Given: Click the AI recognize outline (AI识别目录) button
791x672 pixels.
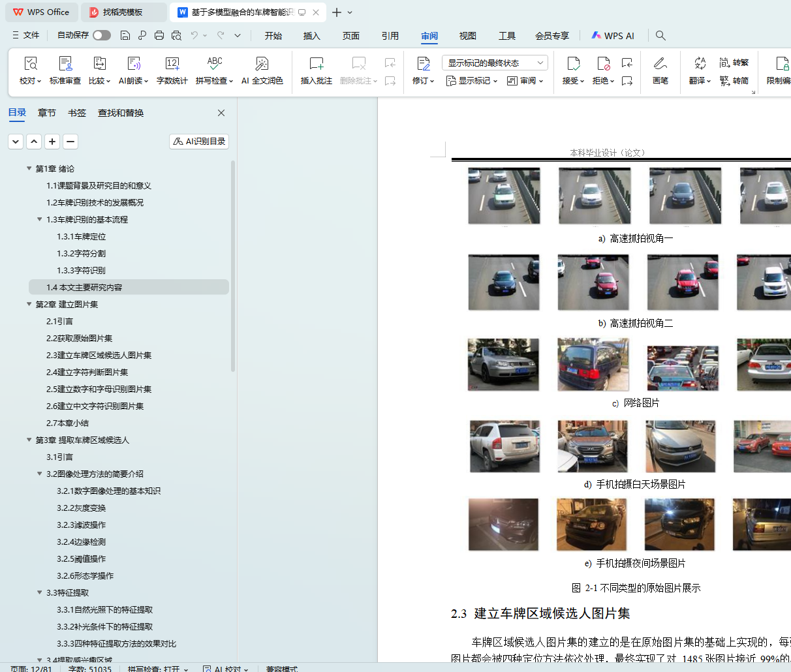Looking at the screenshot, I should pos(199,141).
